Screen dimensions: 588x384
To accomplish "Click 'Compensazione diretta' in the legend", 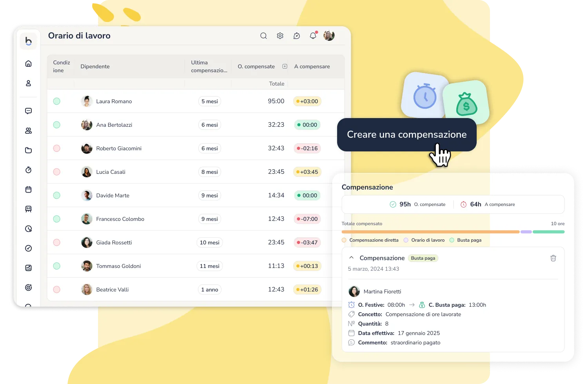I will [x=374, y=240].
